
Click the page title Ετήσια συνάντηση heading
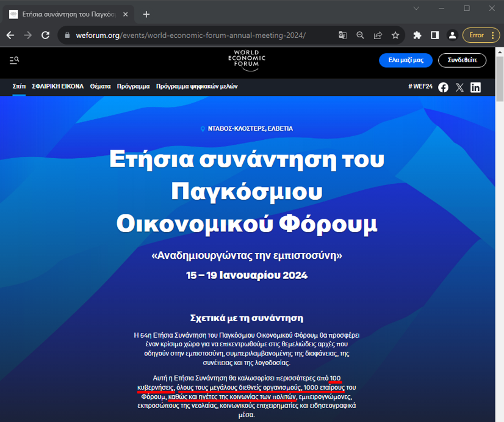[x=247, y=191]
